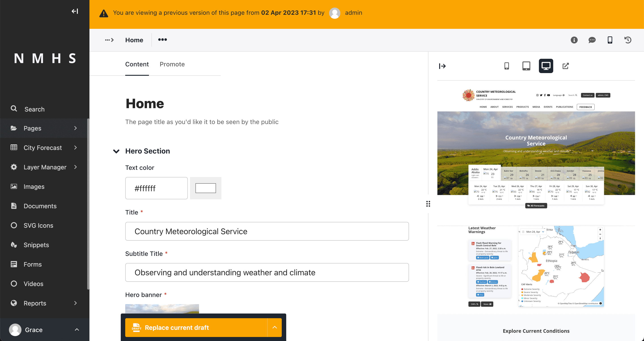Click the SVG Icons circle icon
This screenshot has width=644, height=341.
click(x=14, y=225)
